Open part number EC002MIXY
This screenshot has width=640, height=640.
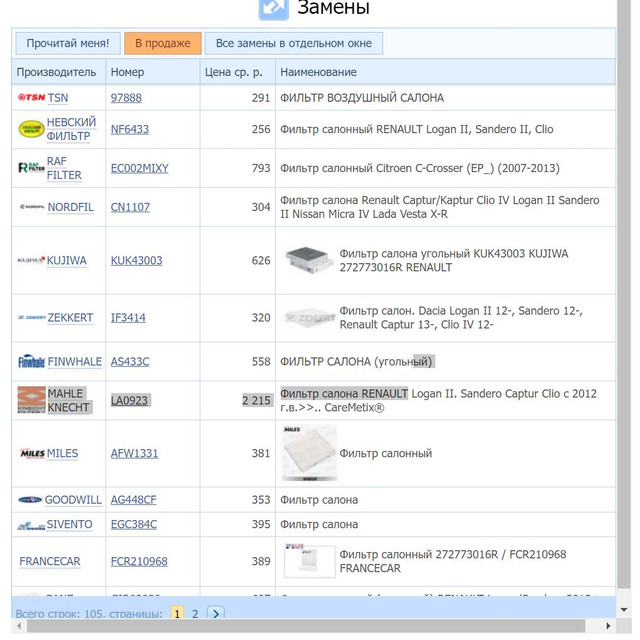[140, 168]
